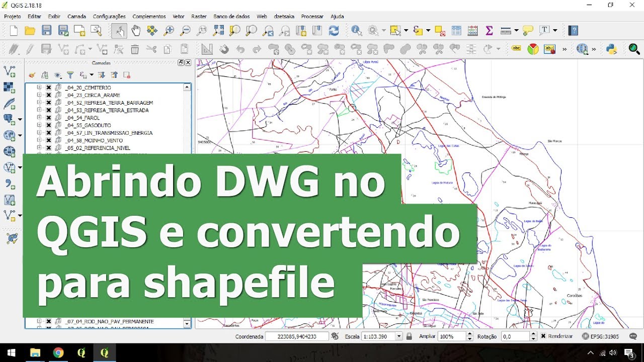This screenshot has height=362, width=644.
Task: Open the measure ruler tool dropdown arrow
Action: 516,31
